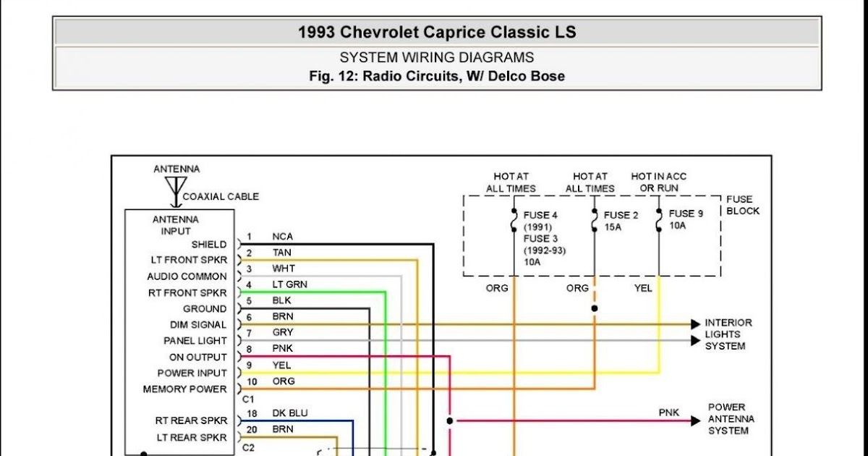Click the 'FUSE 4 (1991)' label
Screen dimensions: 868x456
coord(541,221)
